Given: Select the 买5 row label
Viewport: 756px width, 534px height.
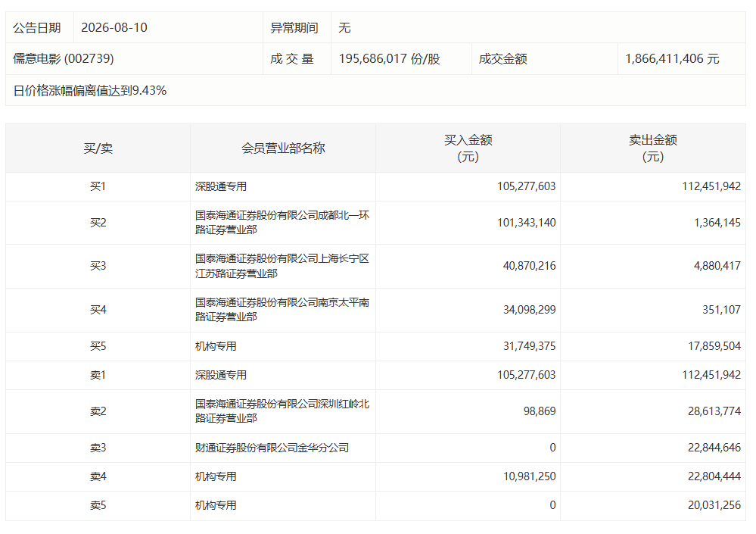Looking at the screenshot, I should pos(98,346).
